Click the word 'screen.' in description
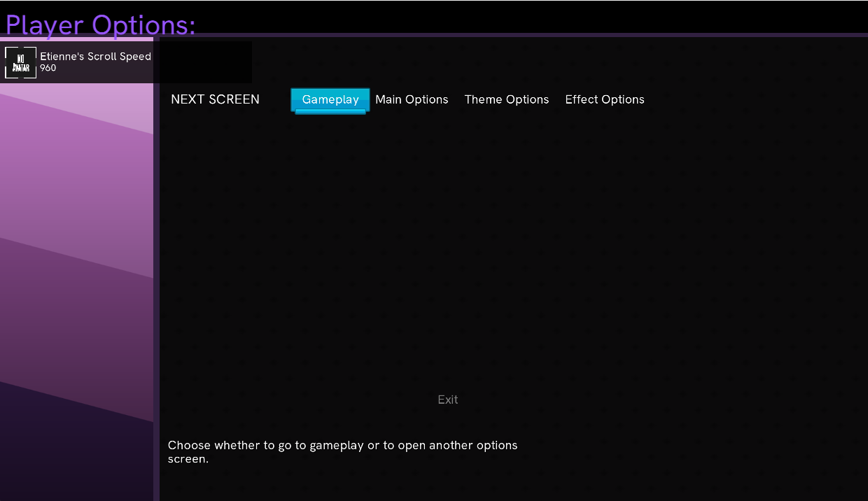This screenshot has height=501, width=868. click(x=188, y=460)
